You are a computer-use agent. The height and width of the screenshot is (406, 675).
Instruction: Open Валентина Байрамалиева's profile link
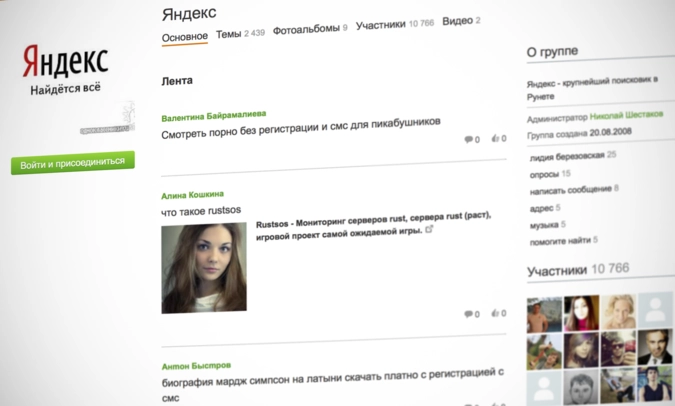(x=213, y=117)
